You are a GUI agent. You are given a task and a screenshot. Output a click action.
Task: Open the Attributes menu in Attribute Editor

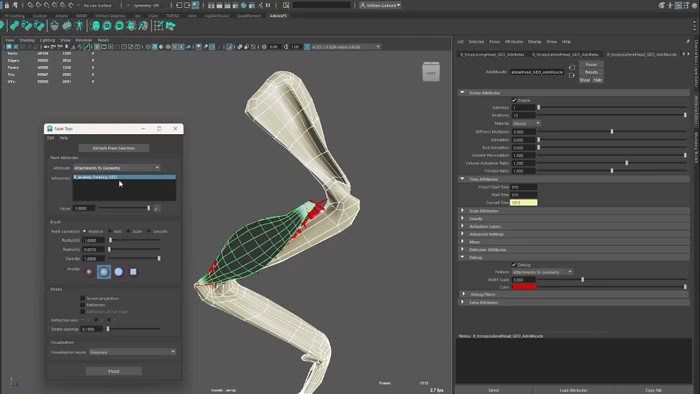[514, 41]
